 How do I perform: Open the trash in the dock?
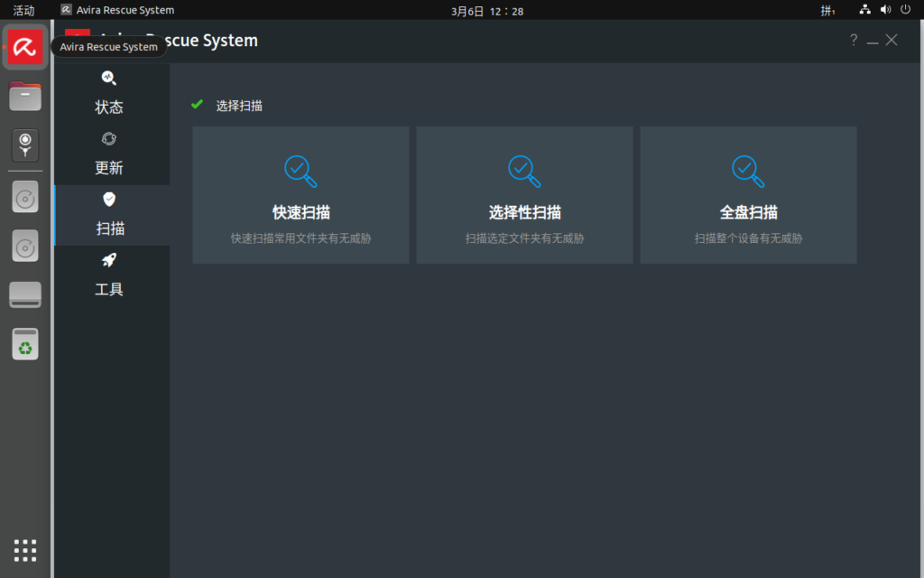point(24,344)
